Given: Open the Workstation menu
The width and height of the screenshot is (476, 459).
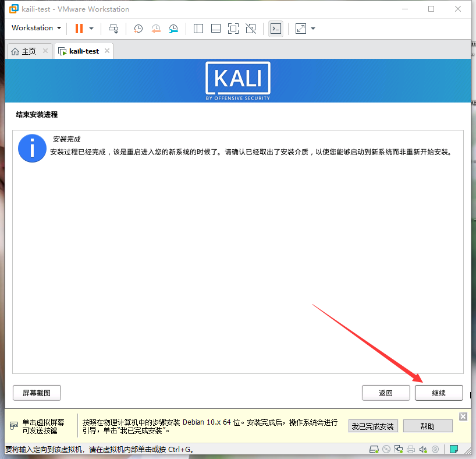Looking at the screenshot, I should [x=36, y=28].
